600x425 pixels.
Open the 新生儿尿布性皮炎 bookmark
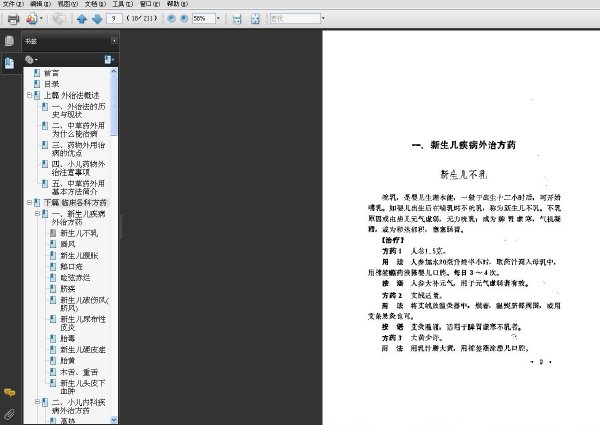tap(83, 323)
